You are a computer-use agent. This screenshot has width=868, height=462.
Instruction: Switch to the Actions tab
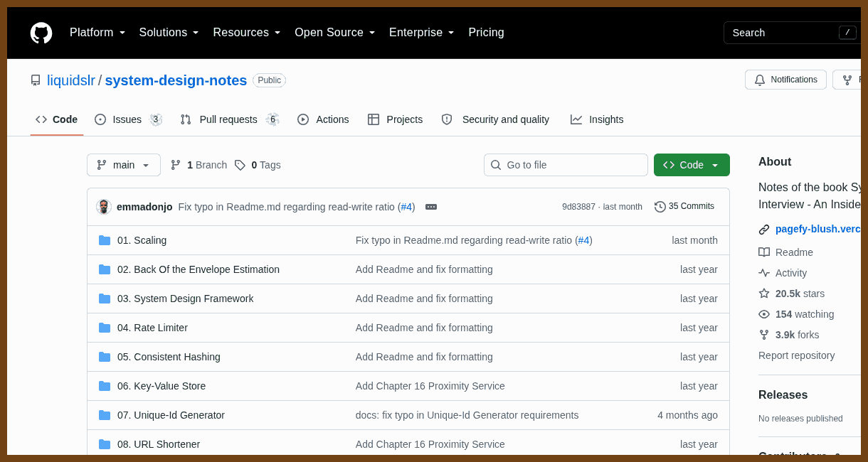pyautogui.click(x=323, y=119)
